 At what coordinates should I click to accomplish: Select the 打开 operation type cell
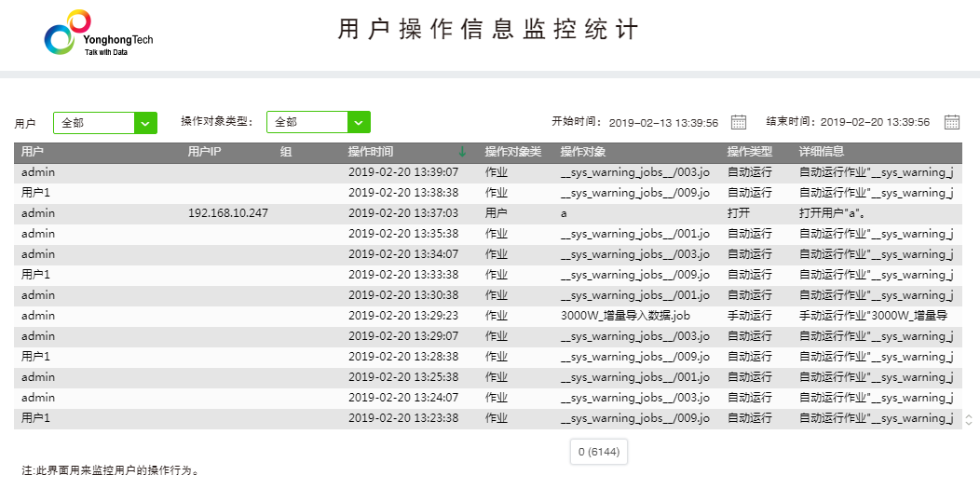pos(739,213)
